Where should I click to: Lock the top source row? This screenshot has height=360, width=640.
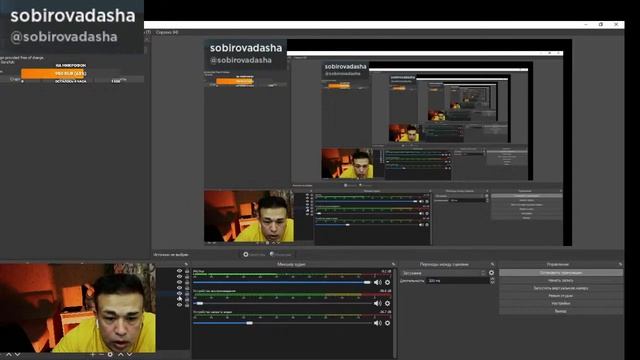187,271
